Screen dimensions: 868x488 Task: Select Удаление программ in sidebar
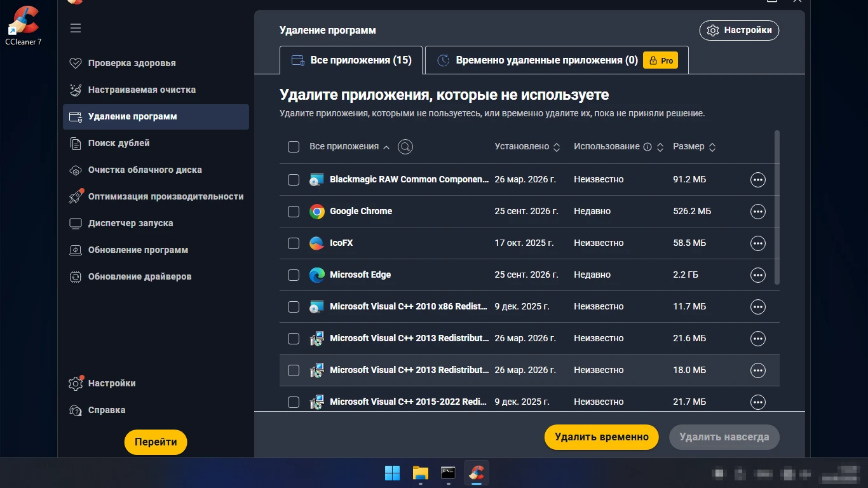click(x=156, y=117)
